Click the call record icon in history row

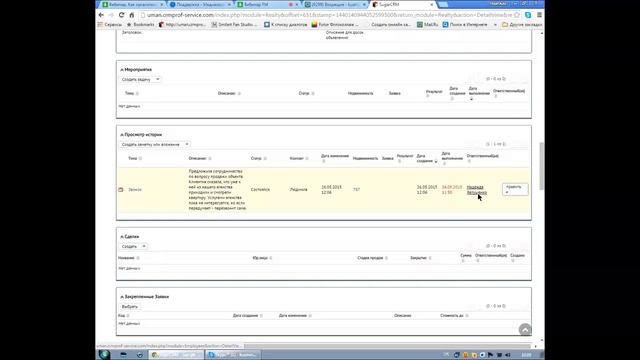coord(121,190)
